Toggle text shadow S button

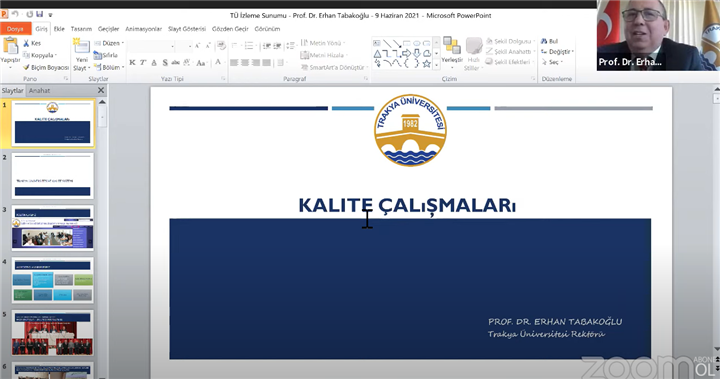[x=165, y=62]
